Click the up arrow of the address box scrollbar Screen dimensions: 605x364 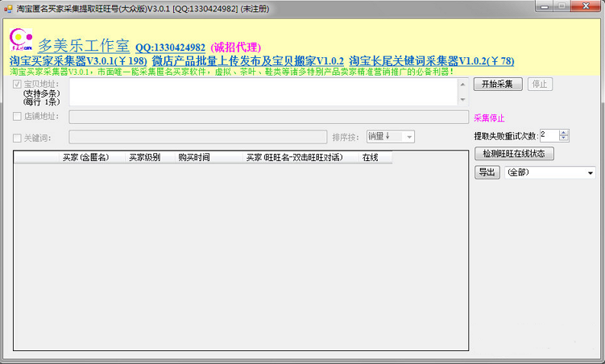463,84
